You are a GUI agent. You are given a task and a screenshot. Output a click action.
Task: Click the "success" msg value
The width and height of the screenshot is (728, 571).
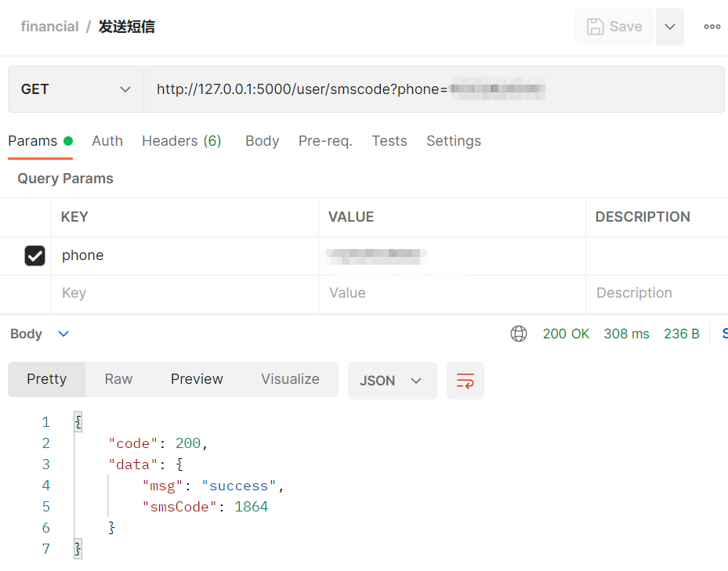pyautogui.click(x=239, y=486)
